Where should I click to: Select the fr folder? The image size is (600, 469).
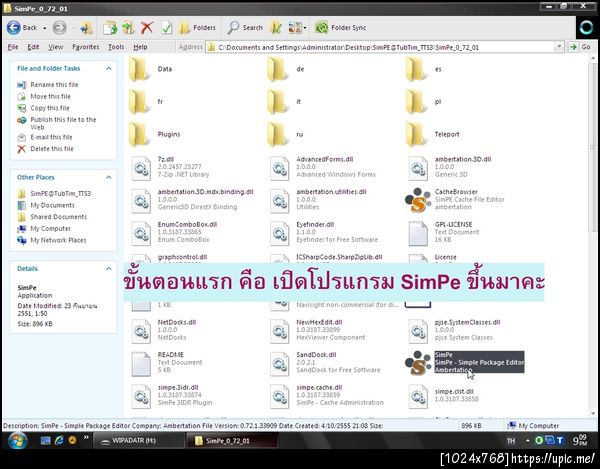[x=147, y=102]
